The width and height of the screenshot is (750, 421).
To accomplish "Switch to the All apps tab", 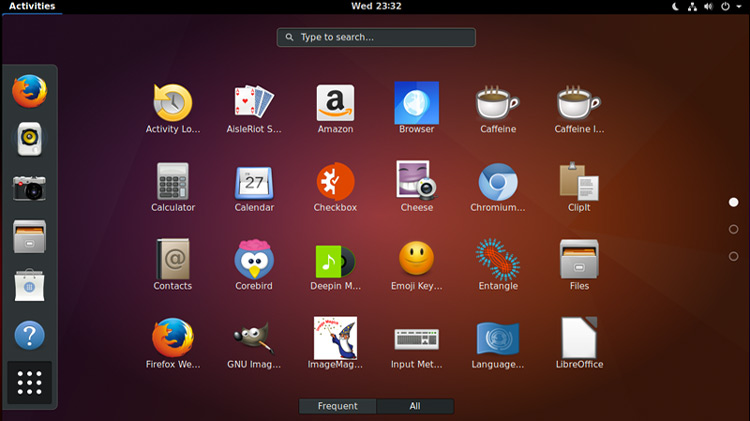I will pyautogui.click(x=415, y=406).
